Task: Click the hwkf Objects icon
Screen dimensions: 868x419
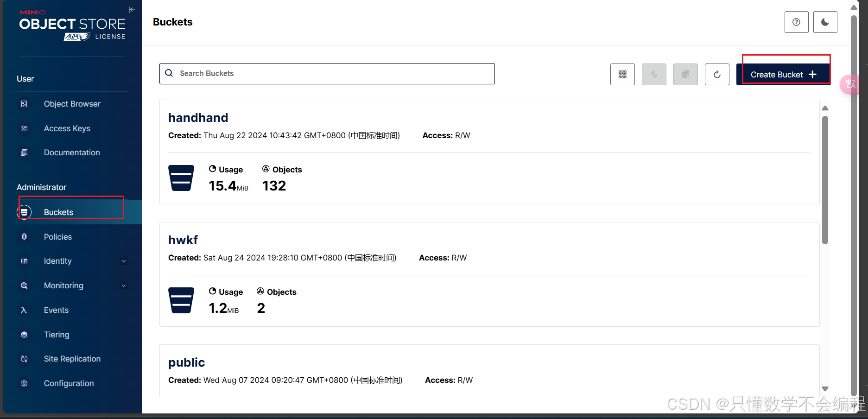Action: click(x=260, y=291)
